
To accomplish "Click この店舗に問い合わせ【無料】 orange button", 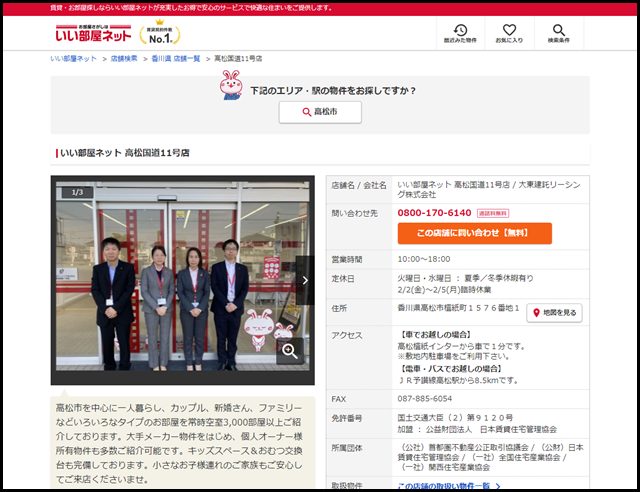I will coord(475,233).
